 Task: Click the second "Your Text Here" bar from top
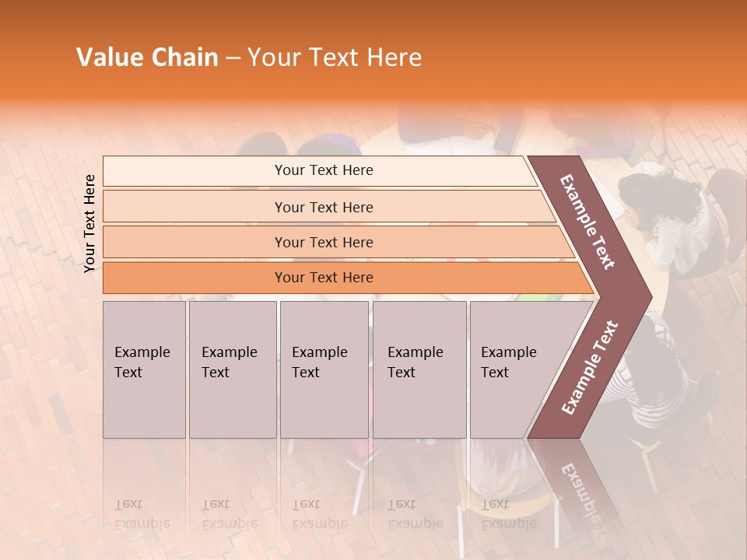[x=324, y=207]
